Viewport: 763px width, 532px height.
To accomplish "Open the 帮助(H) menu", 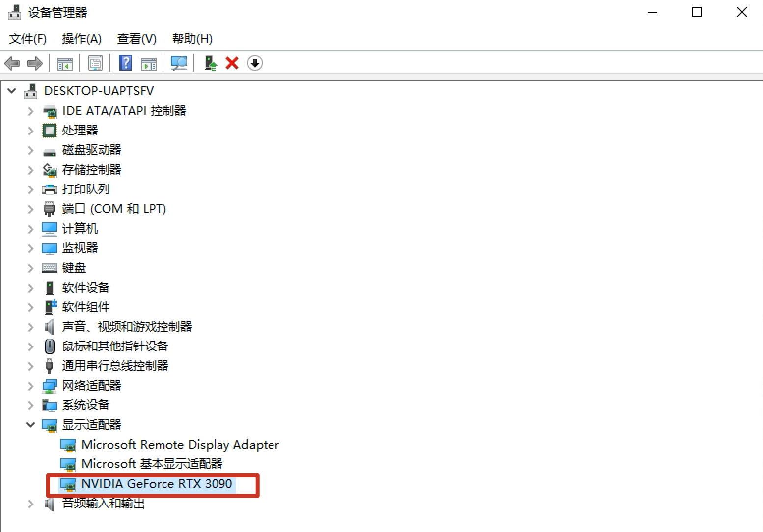I will pyautogui.click(x=192, y=39).
